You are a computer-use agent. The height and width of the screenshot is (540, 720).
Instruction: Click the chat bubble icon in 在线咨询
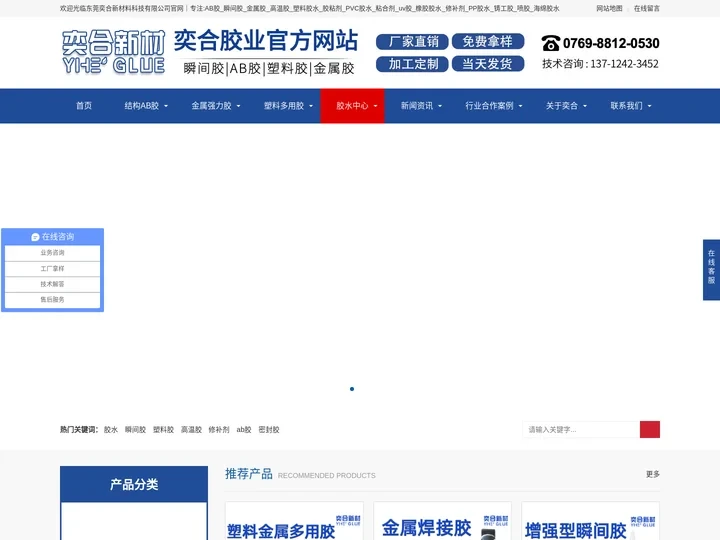(x=35, y=237)
